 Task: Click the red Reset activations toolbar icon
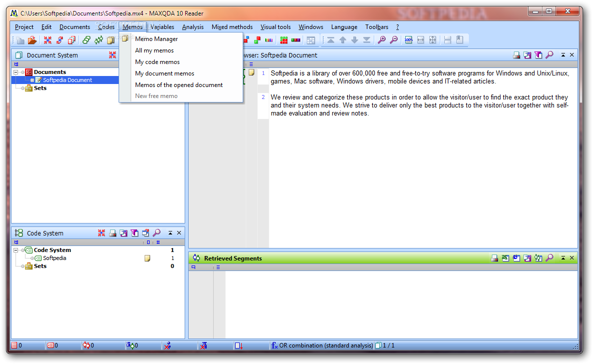click(x=48, y=40)
